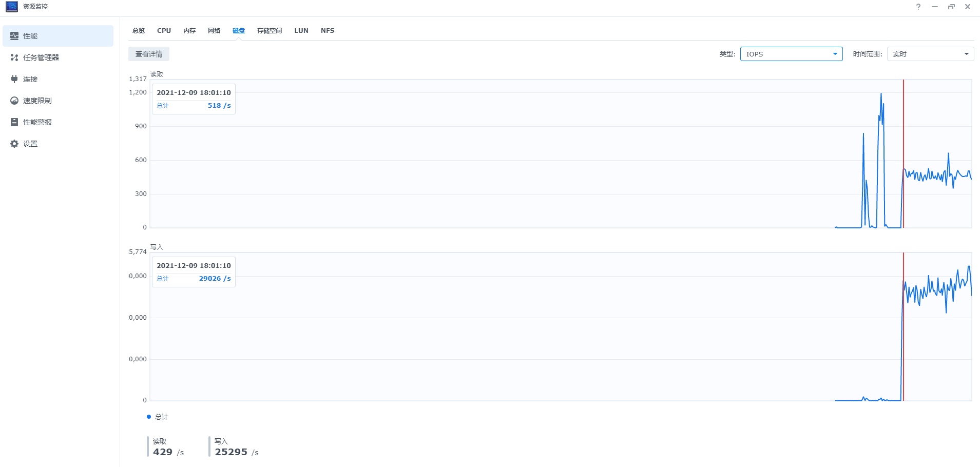Viewport: 980px width, 467px height.
Task: Click the Resource Monitor app icon in title bar
Action: point(12,7)
